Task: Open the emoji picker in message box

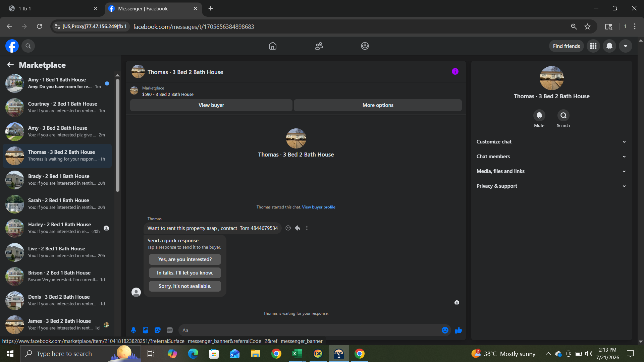Action: [445, 330]
